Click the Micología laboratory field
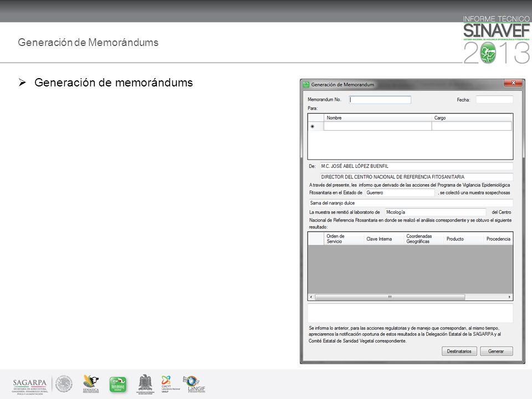This screenshot has width=532, height=399. [x=436, y=212]
